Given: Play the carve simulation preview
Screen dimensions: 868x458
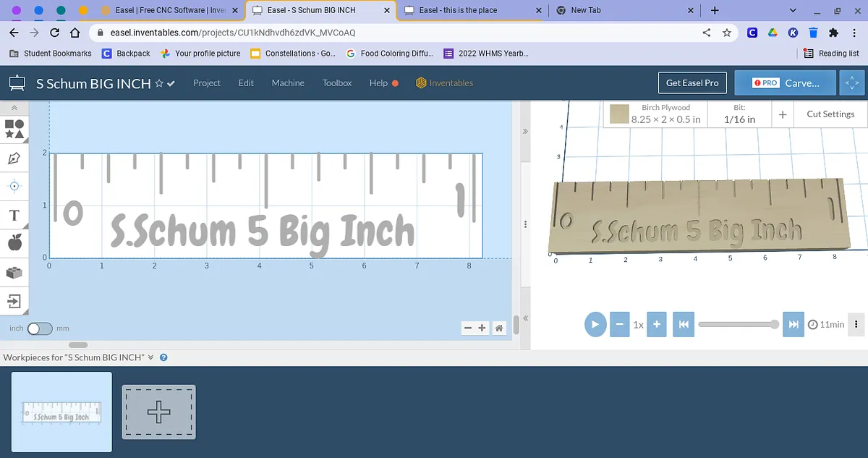Looking at the screenshot, I should 595,324.
